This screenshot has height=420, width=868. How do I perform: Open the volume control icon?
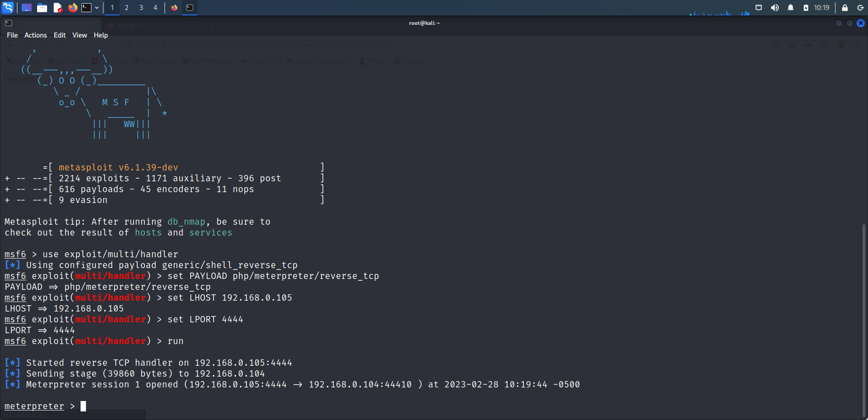click(775, 8)
